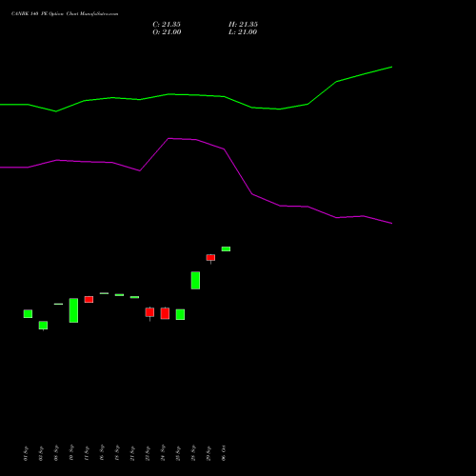Screen dimensions: 476x476
Task: Click the 01 Sep date axis label
Action: point(26,453)
